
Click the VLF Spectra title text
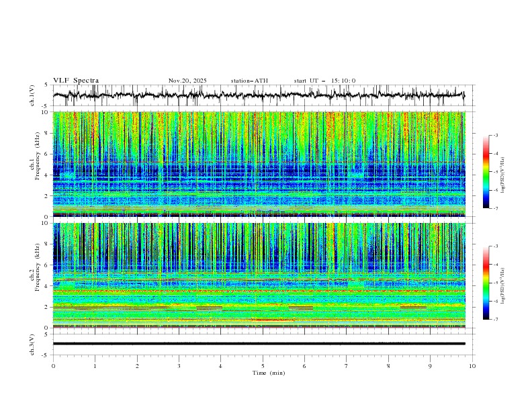tap(76, 81)
